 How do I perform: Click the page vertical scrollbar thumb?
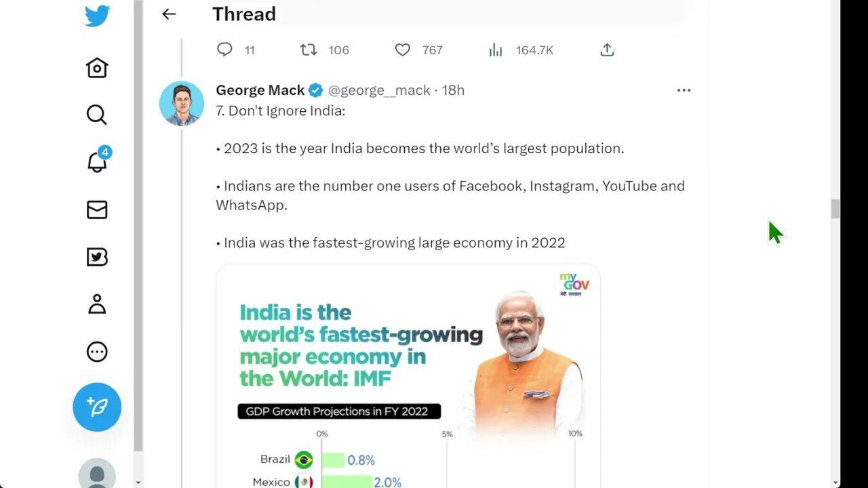[x=835, y=209]
